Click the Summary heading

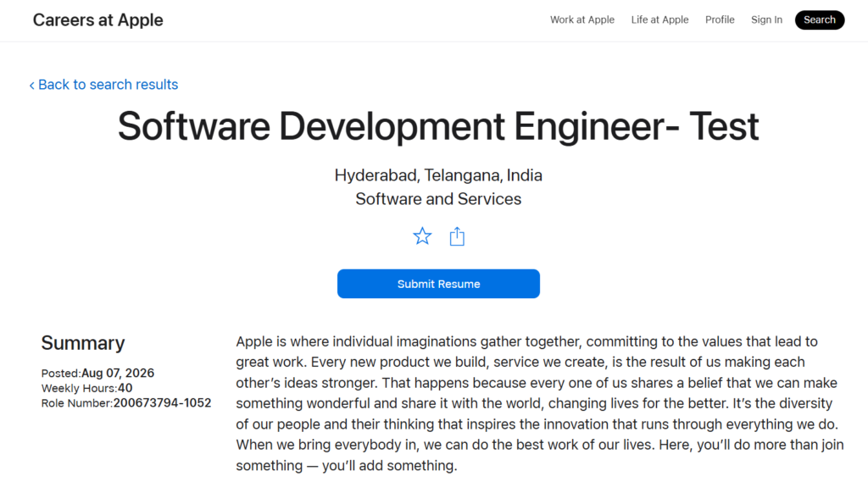coord(83,343)
